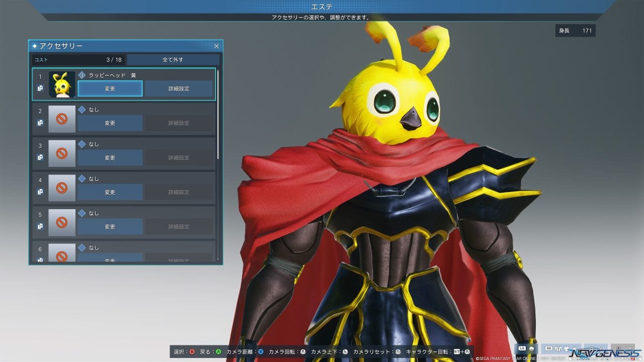Click the cost 3 diamond icon

click(x=82, y=75)
